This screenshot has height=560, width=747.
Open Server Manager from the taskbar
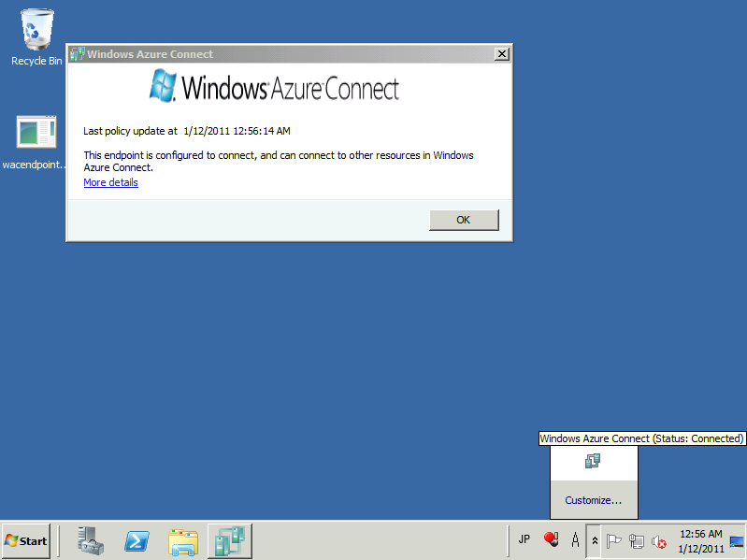(x=91, y=541)
